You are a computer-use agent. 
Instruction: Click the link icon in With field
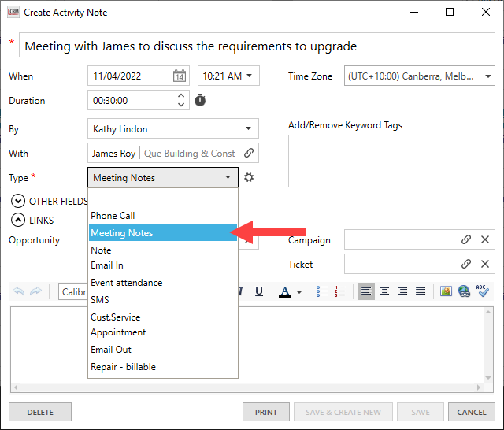tap(249, 154)
